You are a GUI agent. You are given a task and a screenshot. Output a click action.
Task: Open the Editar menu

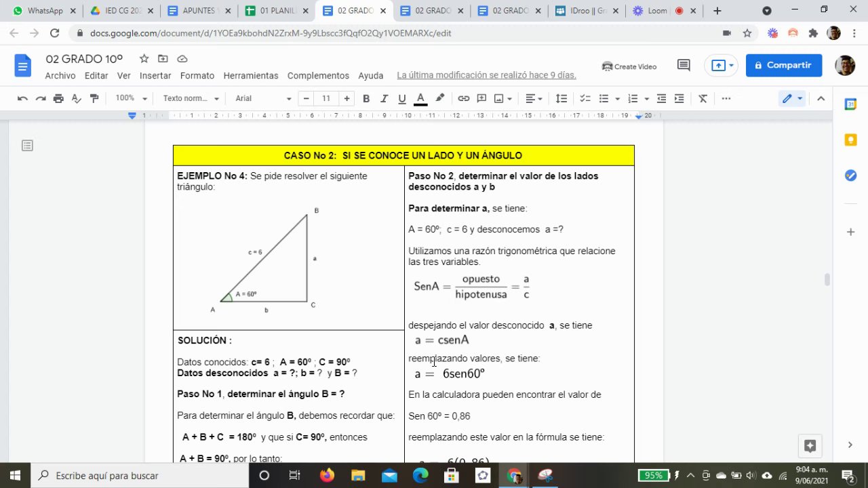tap(96, 76)
